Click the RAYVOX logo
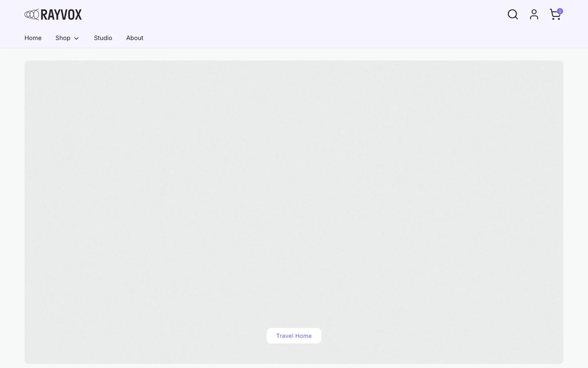The image size is (588, 368). [53, 15]
